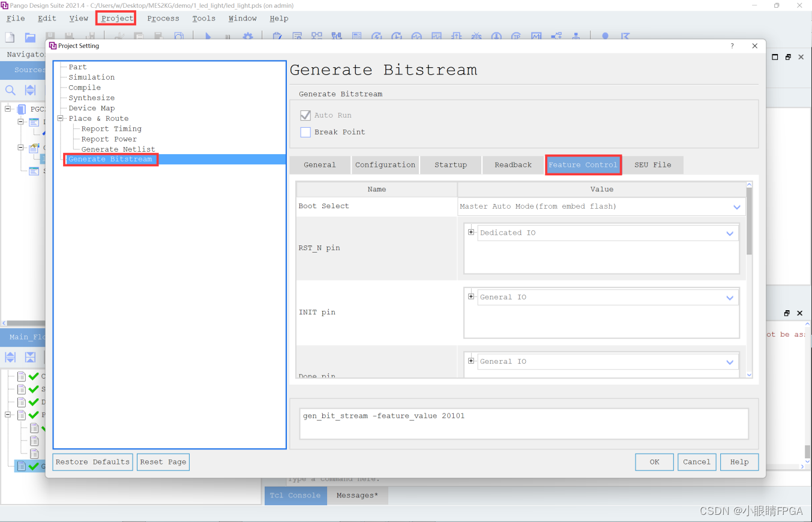Open the Edit menu
The width and height of the screenshot is (812, 522).
(x=47, y=19)
